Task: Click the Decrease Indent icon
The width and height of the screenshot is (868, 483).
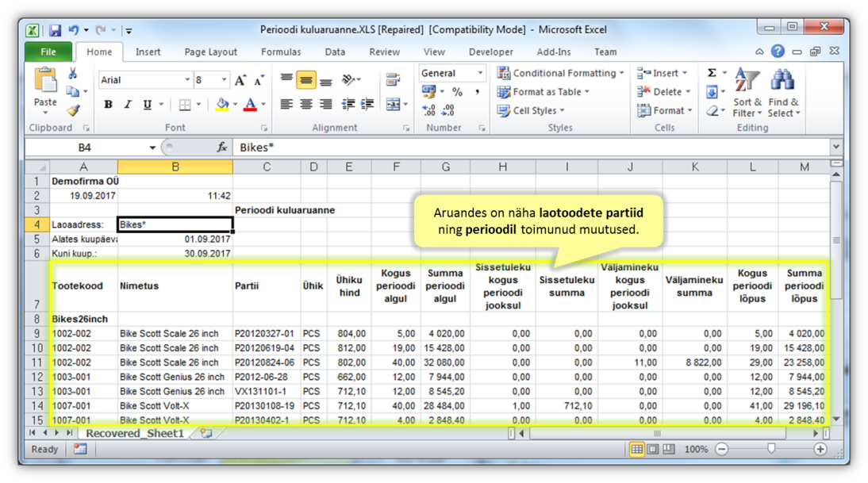Action: (x=348, y=104)
